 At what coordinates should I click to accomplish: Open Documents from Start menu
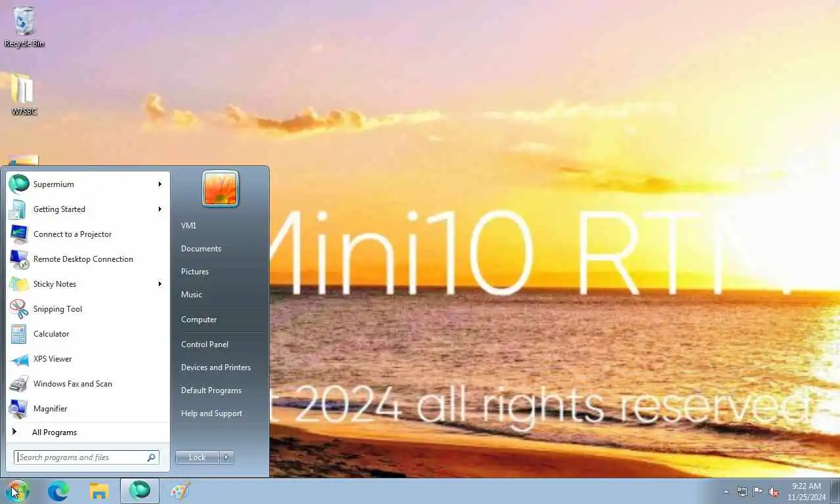201,249
